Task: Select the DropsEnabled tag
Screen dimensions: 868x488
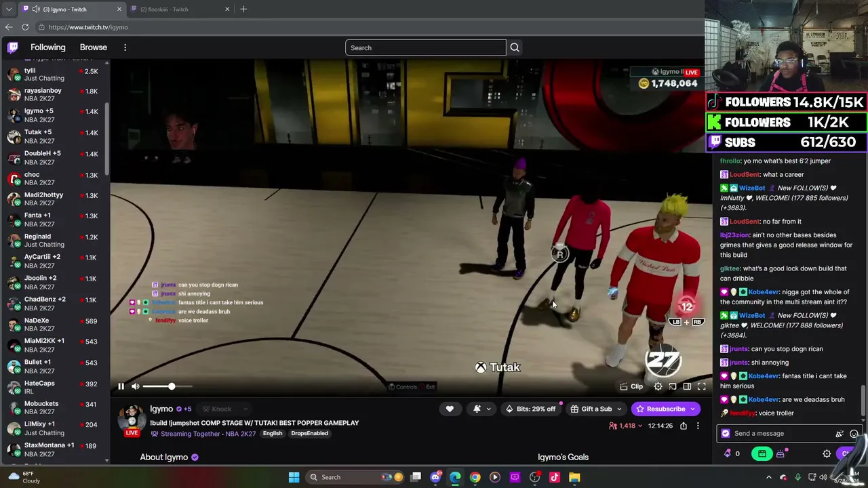Action: pos(310,434)
